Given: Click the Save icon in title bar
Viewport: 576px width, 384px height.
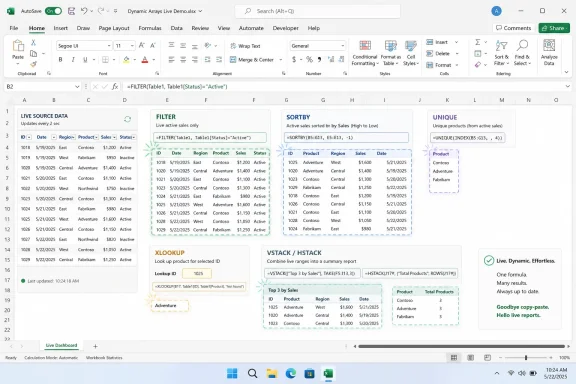Looking at the screenshot, I should [x=72, y=11].
